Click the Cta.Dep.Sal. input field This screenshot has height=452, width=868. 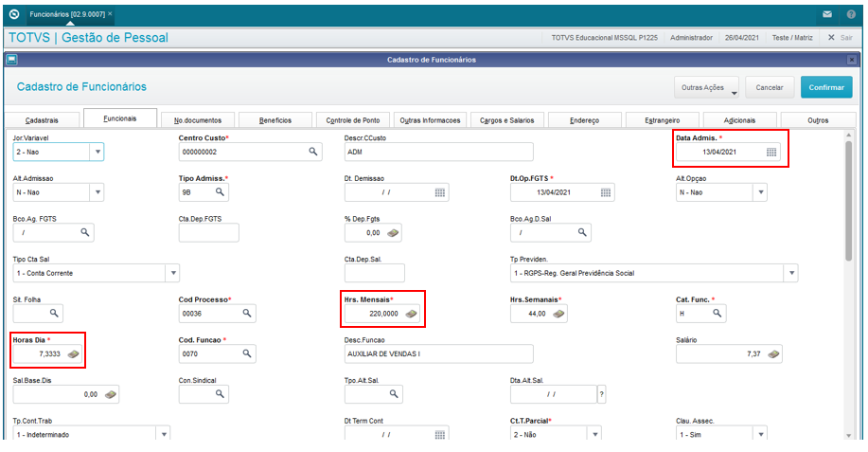[374, 273]
